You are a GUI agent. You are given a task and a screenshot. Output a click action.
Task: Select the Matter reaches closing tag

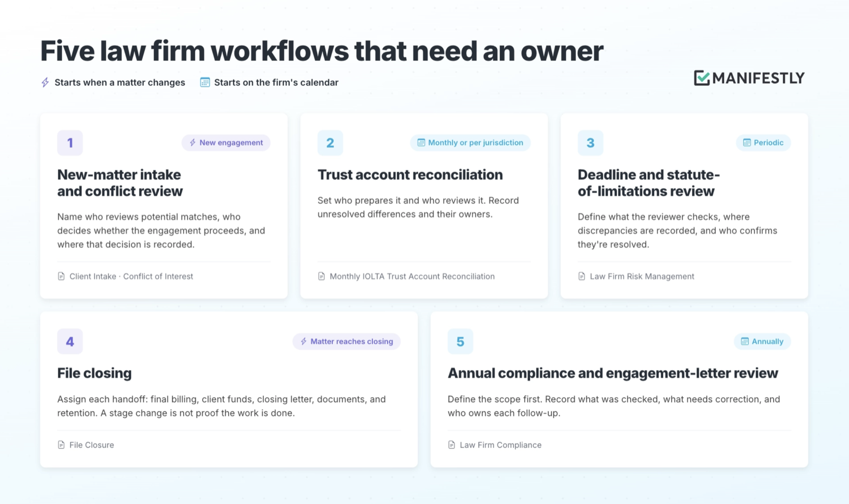(x=346, y=341)
